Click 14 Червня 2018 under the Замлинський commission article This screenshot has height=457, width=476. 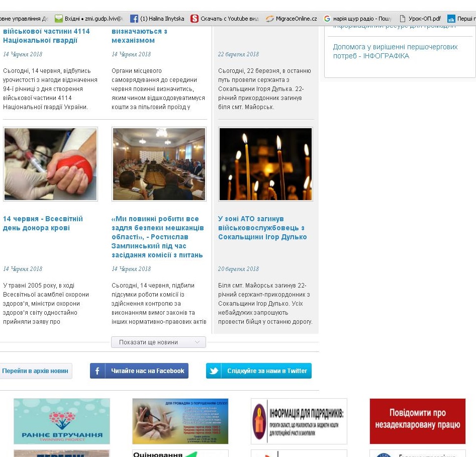pyautogui.click(x=131, y=269)
